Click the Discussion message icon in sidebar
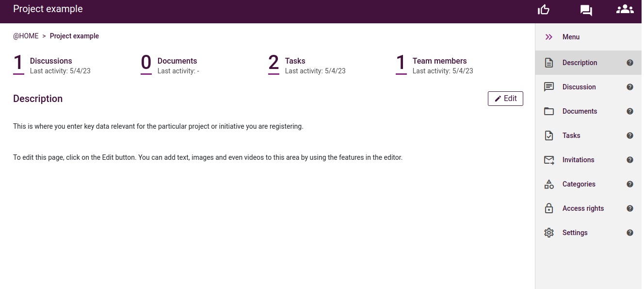The width and height of the screenshot is (644, 289). [x=549, y=87]
